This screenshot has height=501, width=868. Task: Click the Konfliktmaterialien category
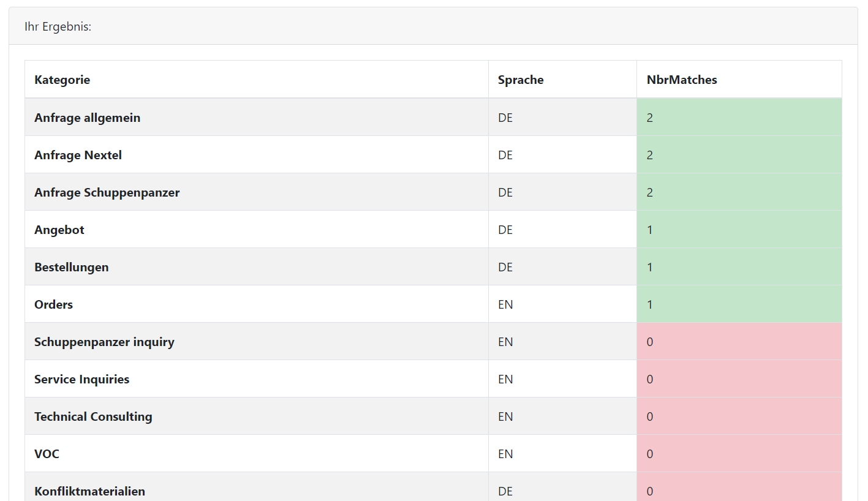click(x=90, y=491)
